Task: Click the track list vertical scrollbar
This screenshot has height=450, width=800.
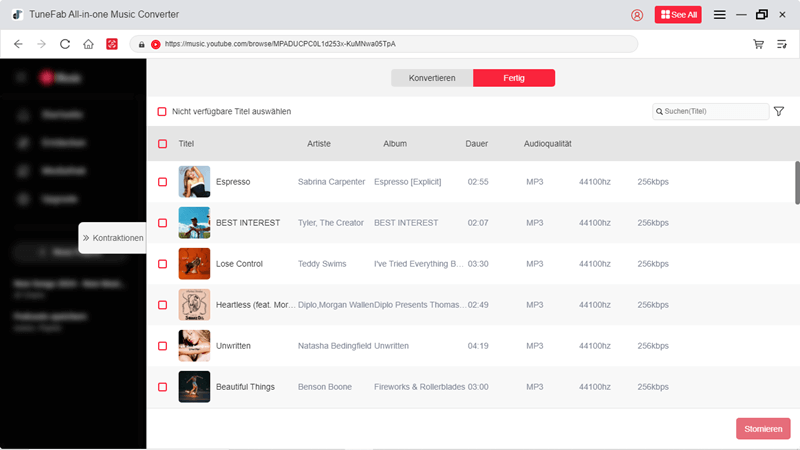Action: pyautogui.click(x=797, y=183)
